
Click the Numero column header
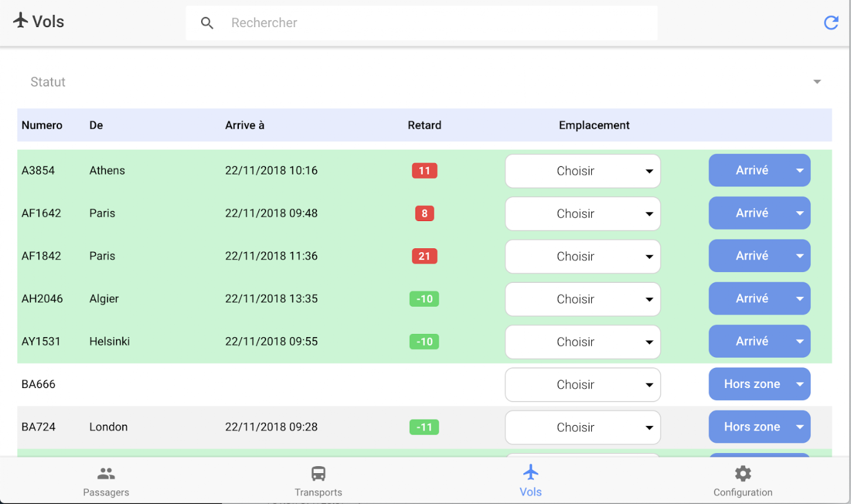(x=42, y=125)
